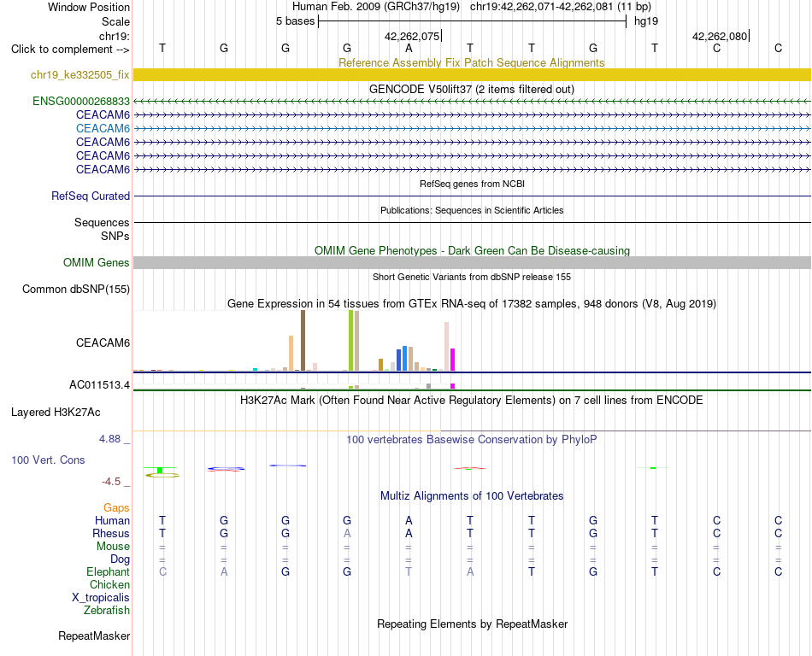
Task: Click the green PhyloP bar under base T
Action: tap(160, 470)
